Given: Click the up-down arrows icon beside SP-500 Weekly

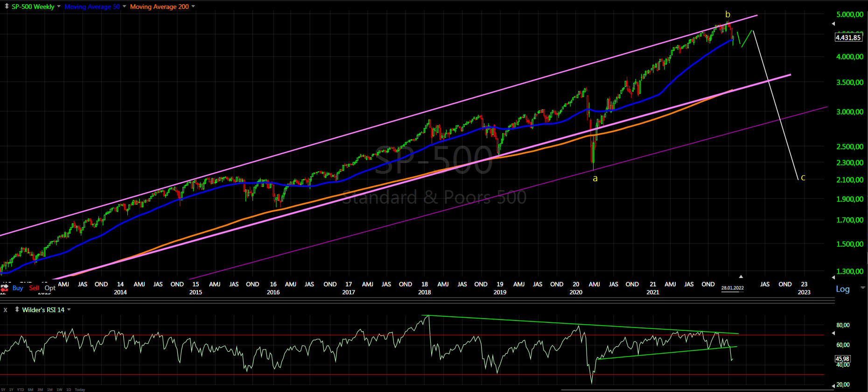Looking at the screenshot, I should coord(7,7).
